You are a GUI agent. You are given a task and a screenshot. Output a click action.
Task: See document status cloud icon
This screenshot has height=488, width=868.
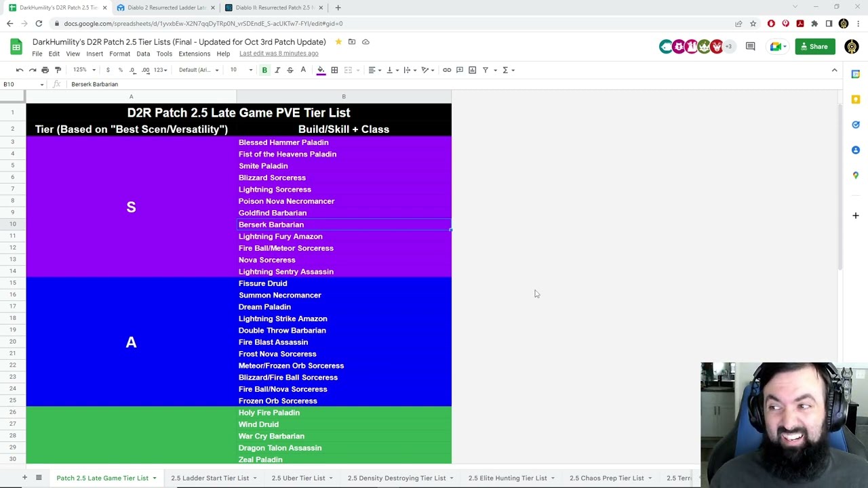pyautogui.click(x=366, y=42)
